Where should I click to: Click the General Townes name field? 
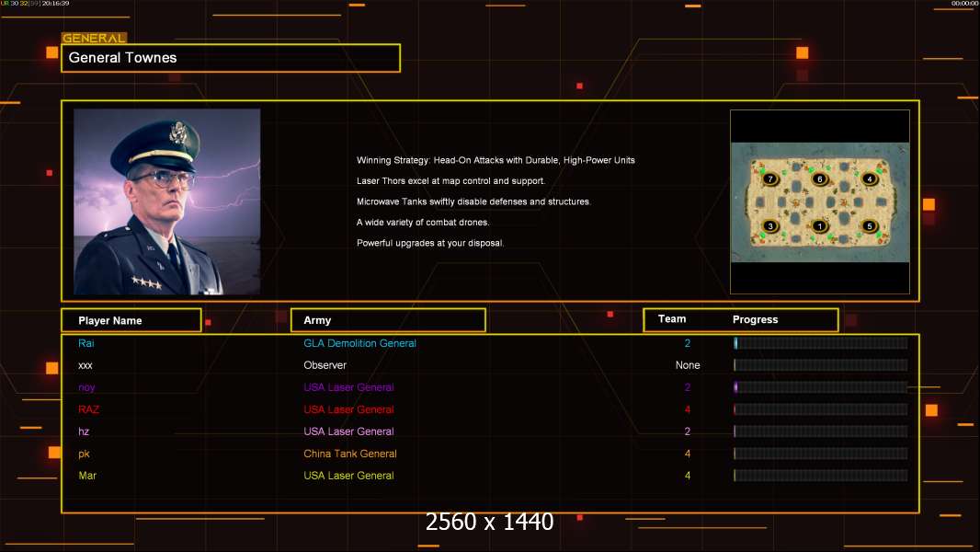click(231, 58)
